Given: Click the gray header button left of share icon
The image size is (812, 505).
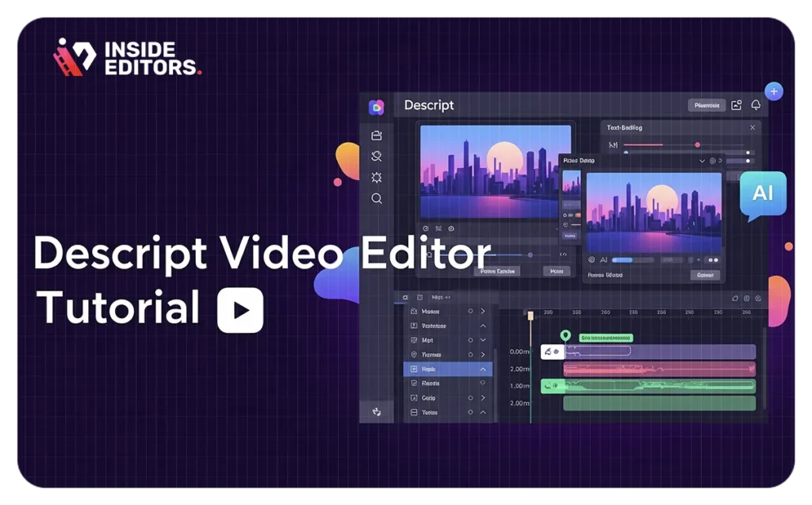Looking at the screenshot, I should click(x=707, y=105).
